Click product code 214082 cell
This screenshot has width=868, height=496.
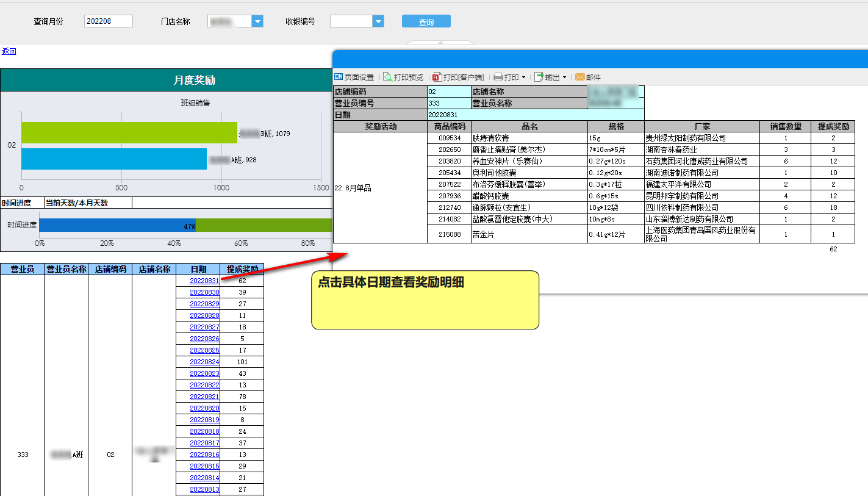[x=450, y=219]
